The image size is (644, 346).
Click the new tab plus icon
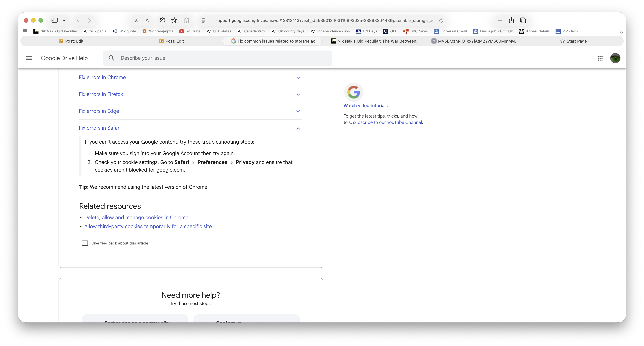500,20
